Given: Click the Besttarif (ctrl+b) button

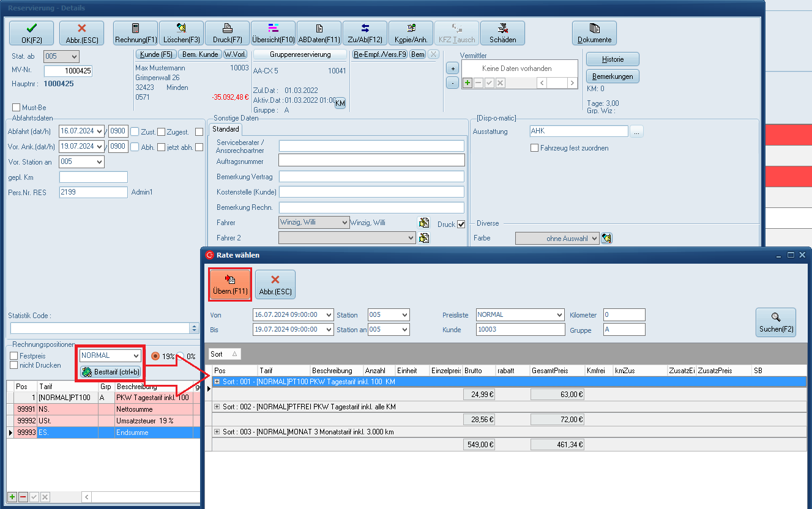Looking at the screenshot, I should [x=111, y=371].
